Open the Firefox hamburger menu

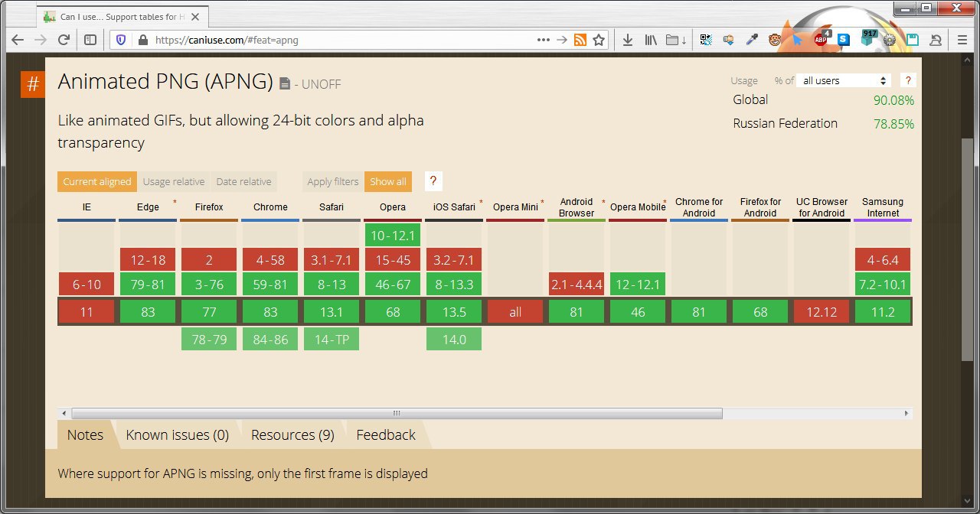point(962,40)
